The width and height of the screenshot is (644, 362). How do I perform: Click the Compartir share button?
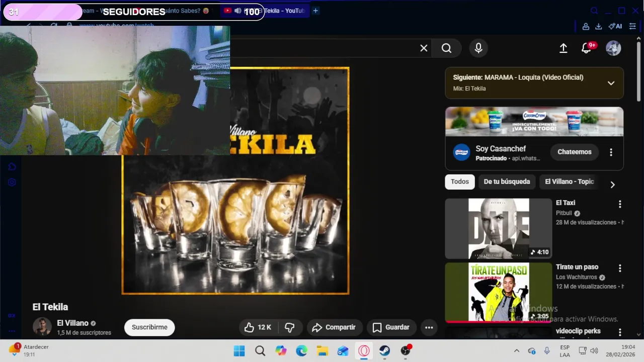334,327
